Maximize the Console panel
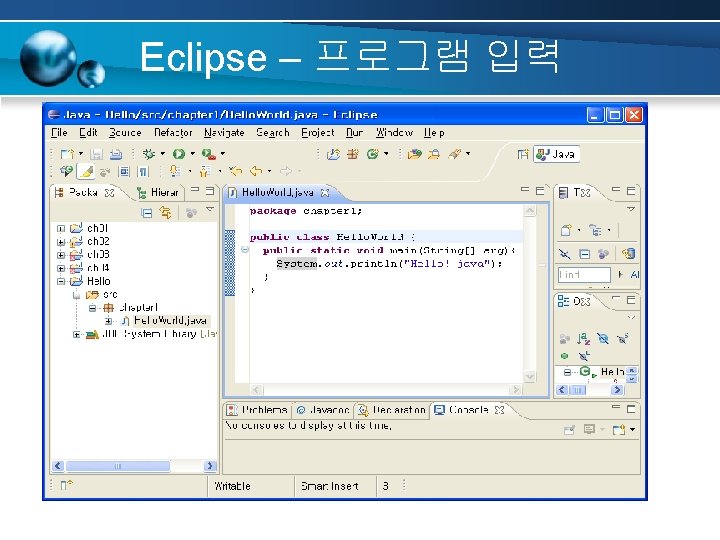Viewport: 720px width, 540px height. [631, 408]
